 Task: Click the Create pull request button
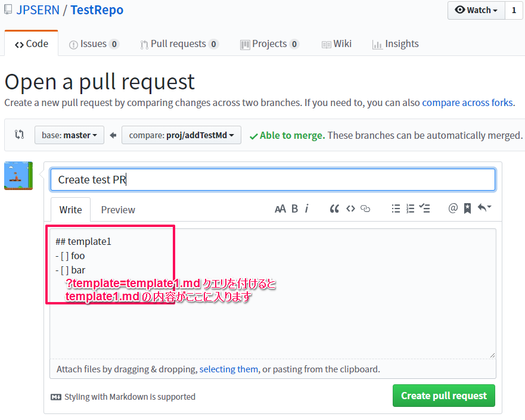[x=443, y=396]
